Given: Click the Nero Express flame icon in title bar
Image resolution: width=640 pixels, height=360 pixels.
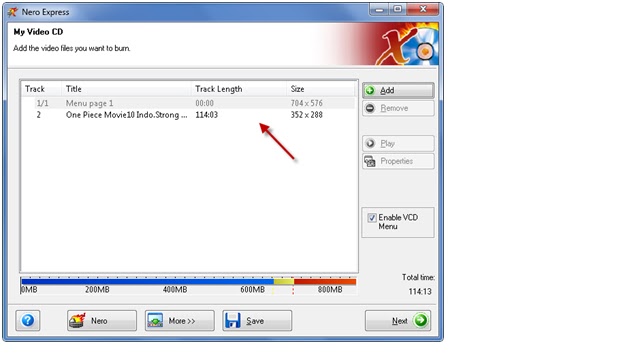Looking at the screenshot, I should [13, 12].
